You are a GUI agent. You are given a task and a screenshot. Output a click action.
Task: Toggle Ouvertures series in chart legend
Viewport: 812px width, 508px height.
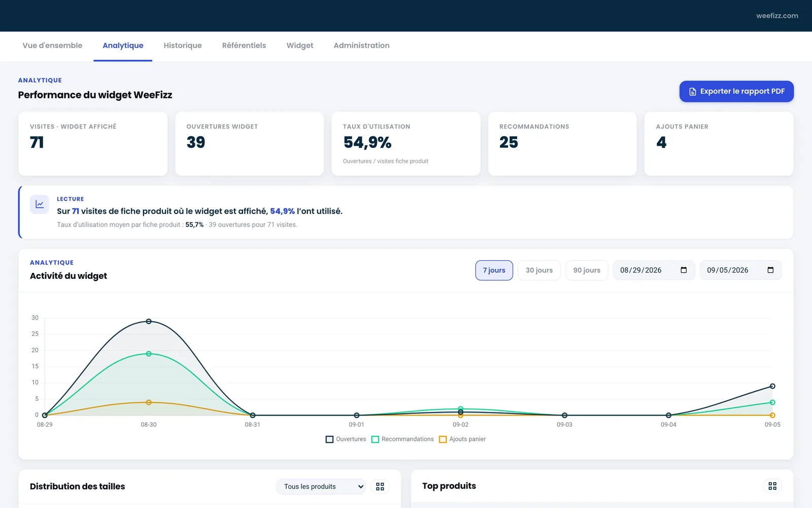(x=346, y=439)
